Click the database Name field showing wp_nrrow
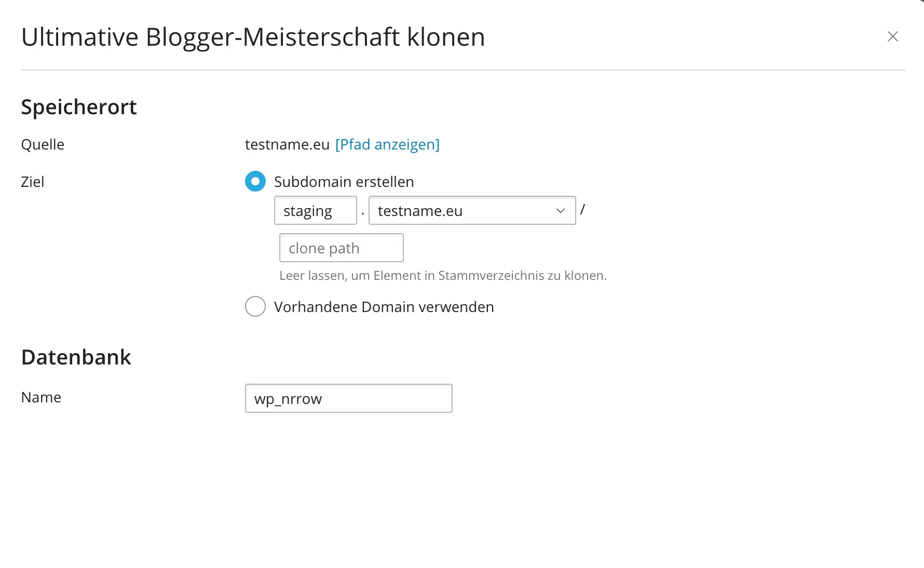Viewport: 924px width, 568px height. coord(348,398)
